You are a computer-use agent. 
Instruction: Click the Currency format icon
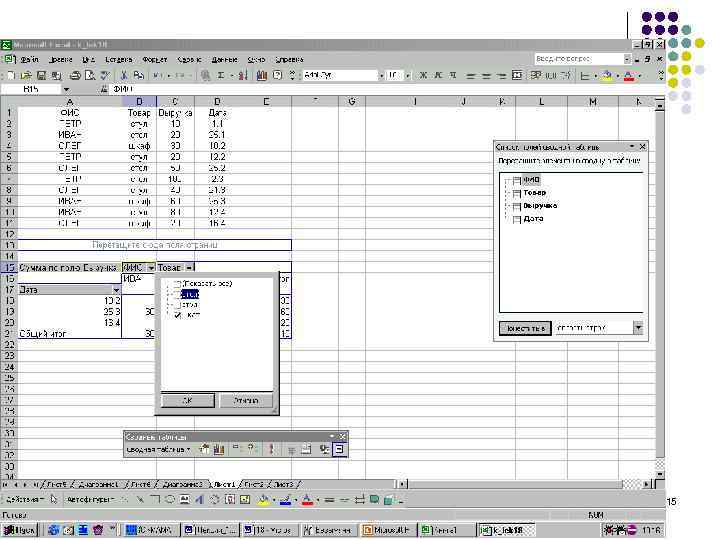(535, 75)
